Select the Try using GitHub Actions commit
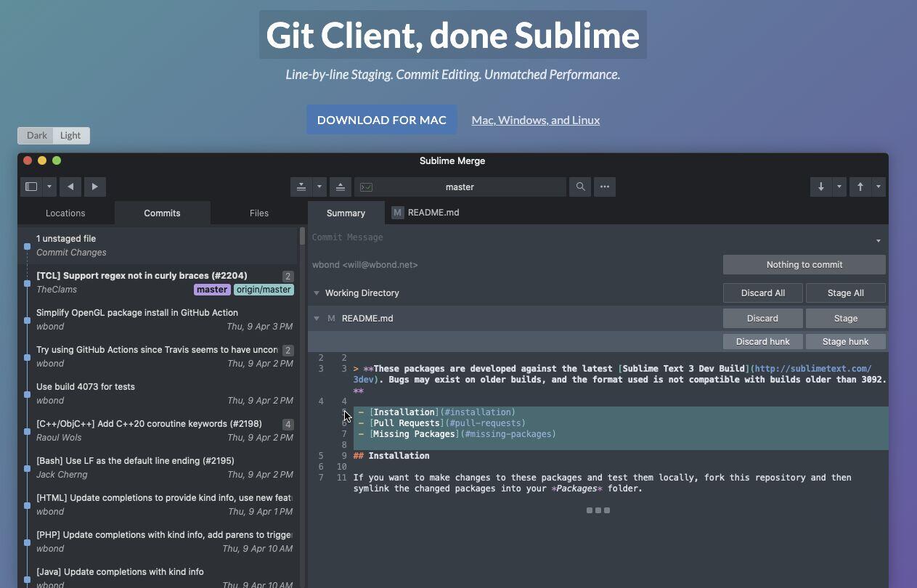 [158, 356]
